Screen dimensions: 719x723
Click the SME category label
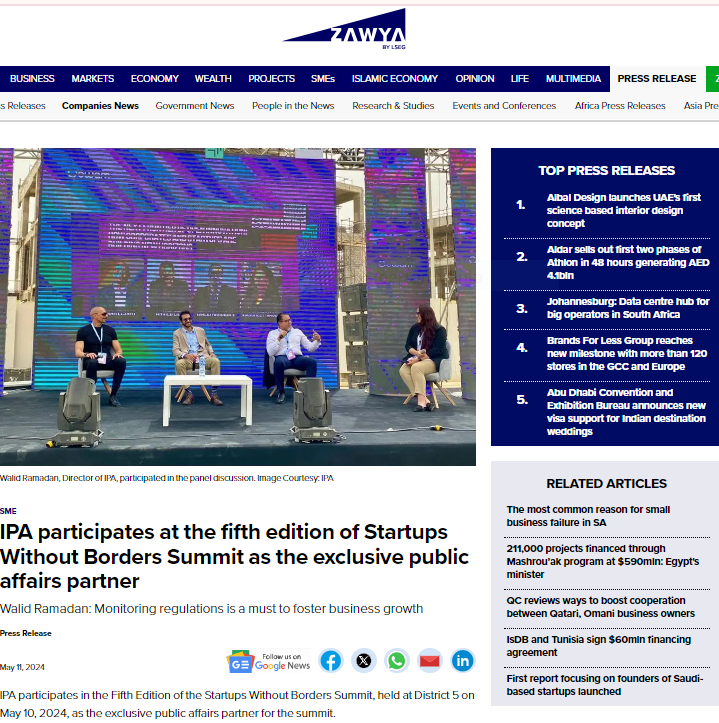coord(8,511)
